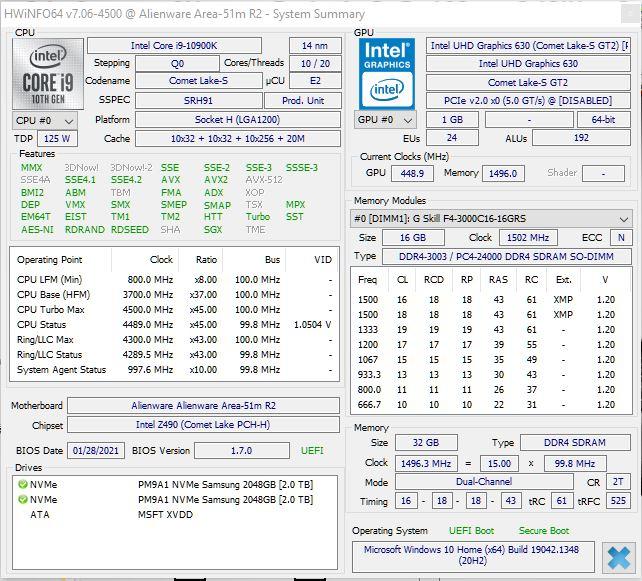Expand the memory module DIMM1 dropdown

(x=624, y=219)
